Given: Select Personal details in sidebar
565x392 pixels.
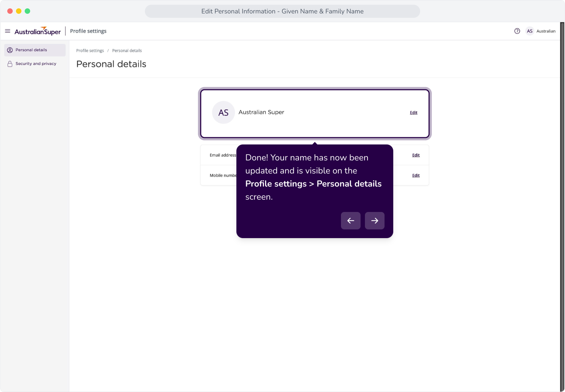Looking at the screenshot, I should [x=35, y=50].
